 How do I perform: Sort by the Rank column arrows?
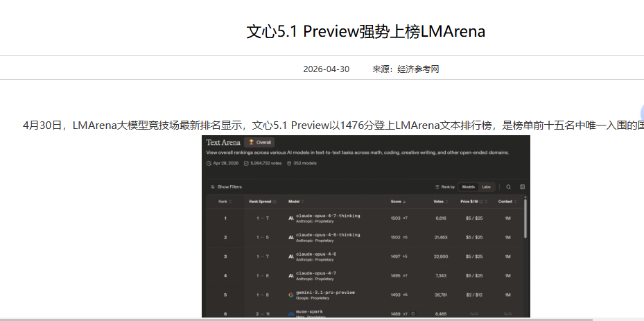click(230, 202)
